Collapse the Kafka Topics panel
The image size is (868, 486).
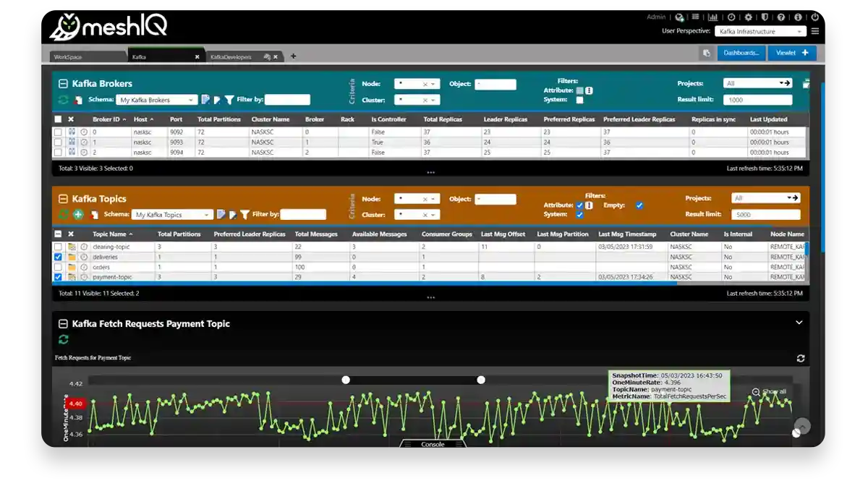[x=63, y=199]
